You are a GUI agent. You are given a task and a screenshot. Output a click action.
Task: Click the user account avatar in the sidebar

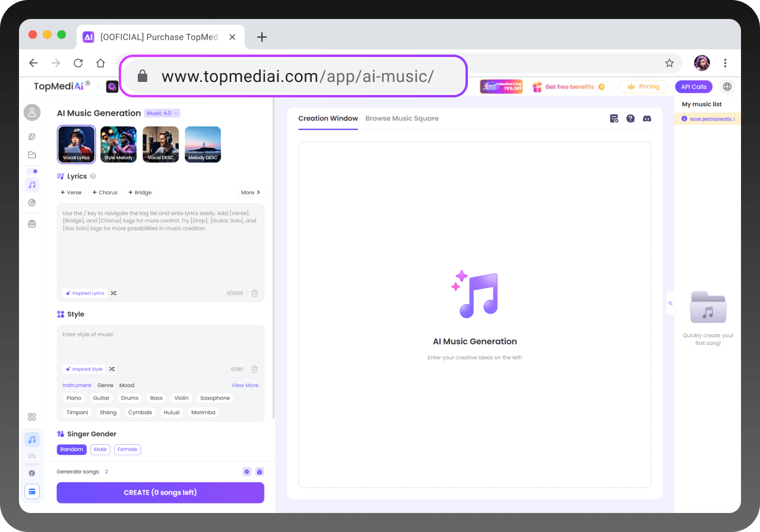tap(32, 112)
